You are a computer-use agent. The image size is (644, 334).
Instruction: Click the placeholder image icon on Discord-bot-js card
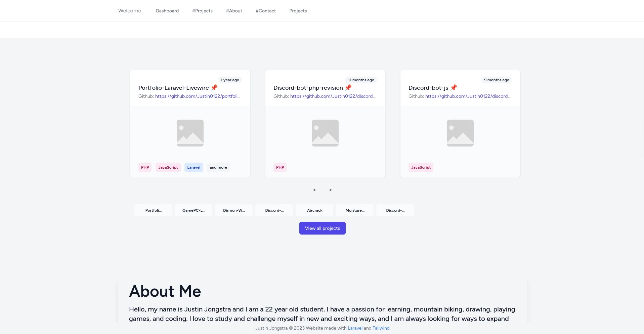460,133
